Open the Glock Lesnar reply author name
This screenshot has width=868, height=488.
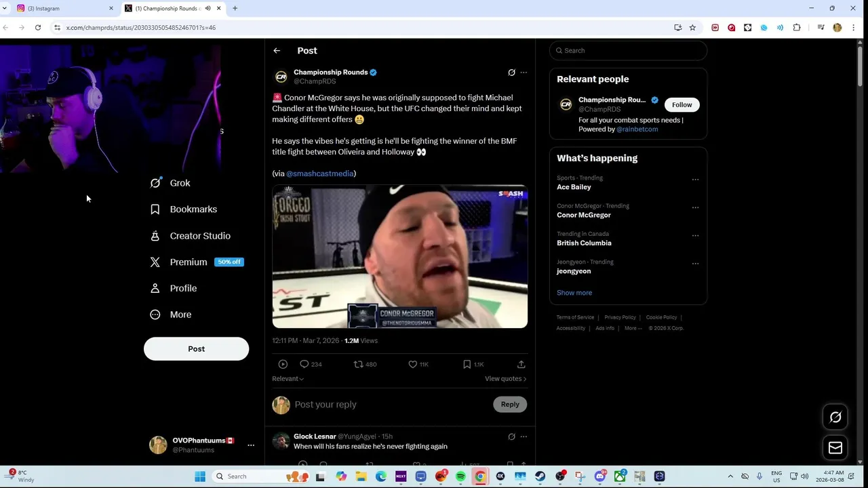[x=315, y=436]
